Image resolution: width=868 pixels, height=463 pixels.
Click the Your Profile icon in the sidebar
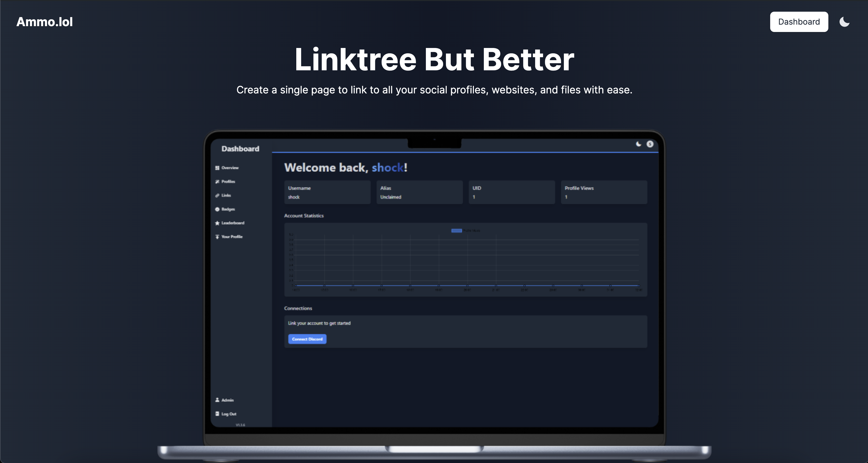click(x=217, y=237)
